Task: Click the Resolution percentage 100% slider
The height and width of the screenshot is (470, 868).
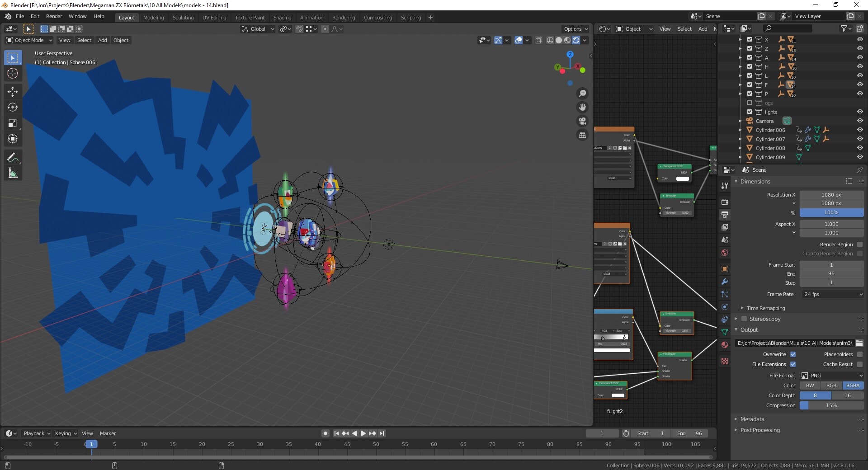Action: (832, 212)
